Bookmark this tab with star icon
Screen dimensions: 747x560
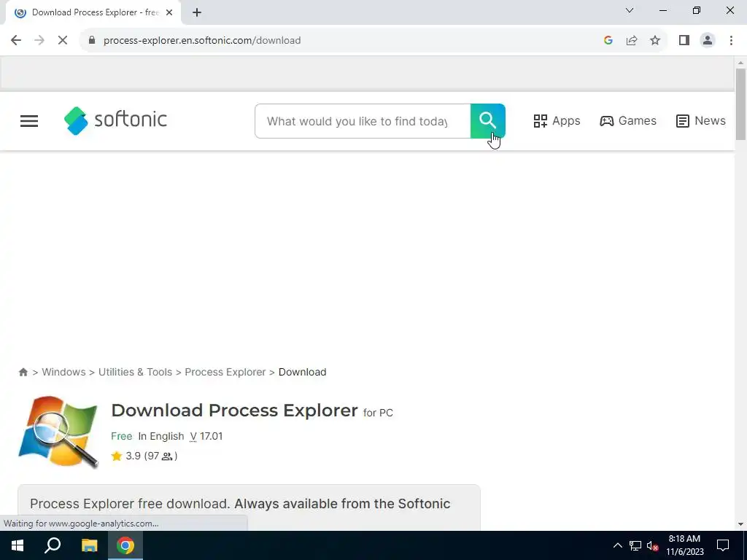(x=655, y=41)
